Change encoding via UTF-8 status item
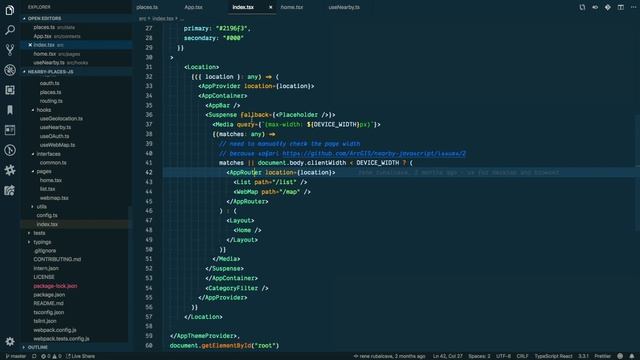640x360 pixels. (x=503, y=356)
